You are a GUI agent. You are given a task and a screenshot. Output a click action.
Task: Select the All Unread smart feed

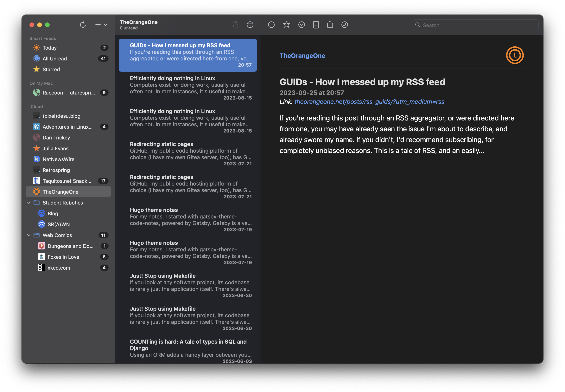(x=55, y=58)
